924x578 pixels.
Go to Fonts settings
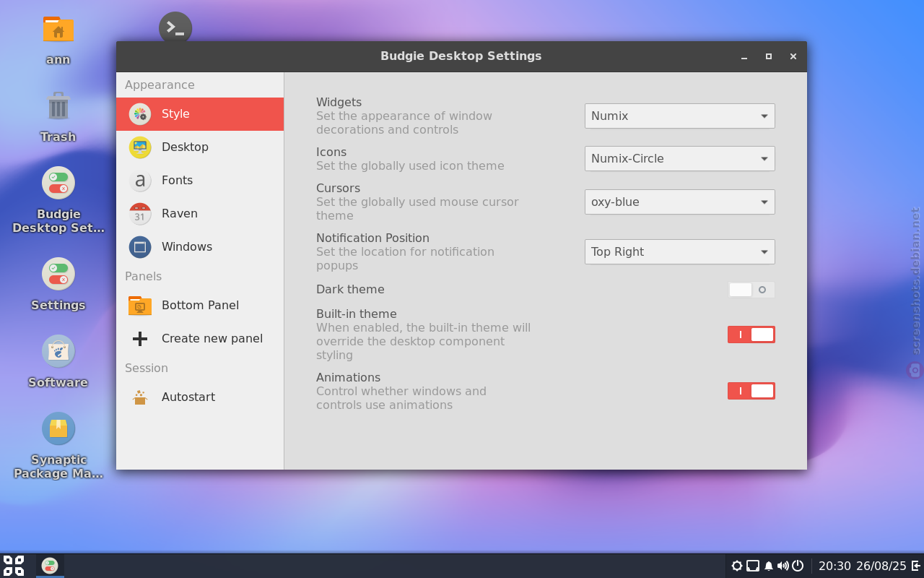(x=200, y=181)
